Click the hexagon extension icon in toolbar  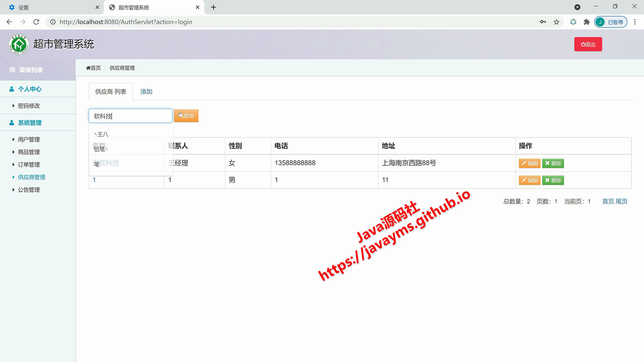(x=573, y=22)
